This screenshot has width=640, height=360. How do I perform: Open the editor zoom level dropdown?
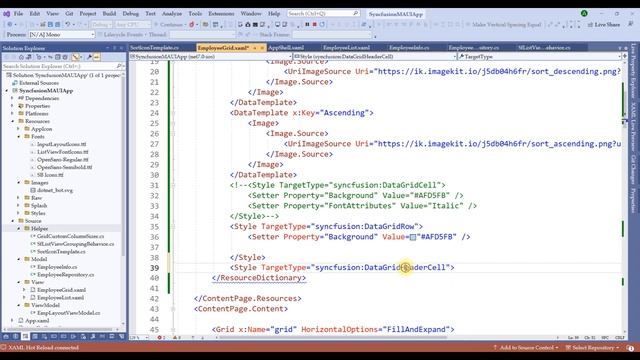point(139,338)
